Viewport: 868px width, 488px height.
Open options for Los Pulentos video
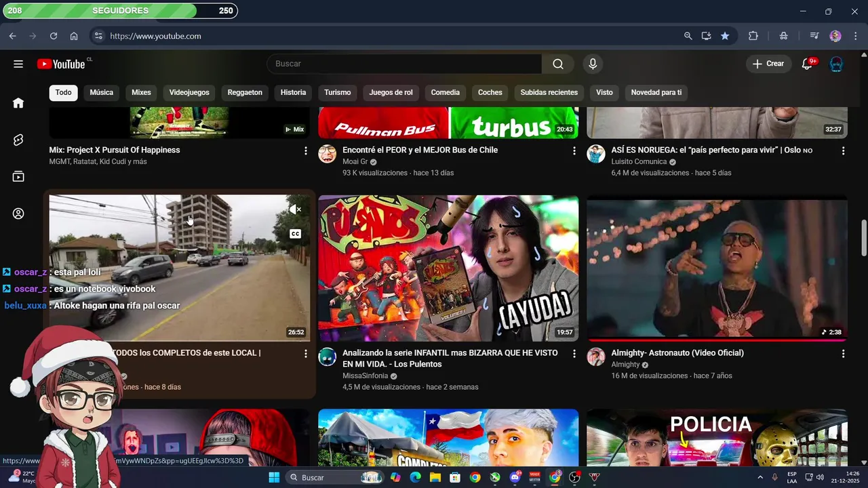click(x=574, y=353)
